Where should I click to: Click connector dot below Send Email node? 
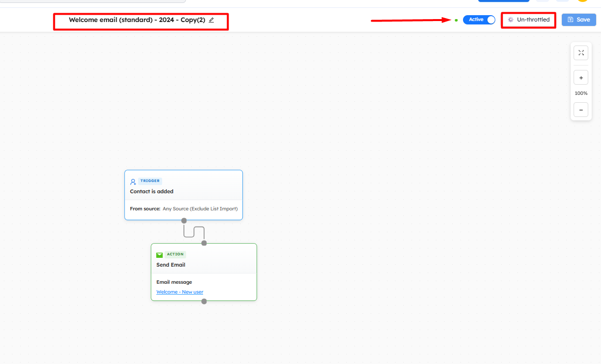(204, 301)
